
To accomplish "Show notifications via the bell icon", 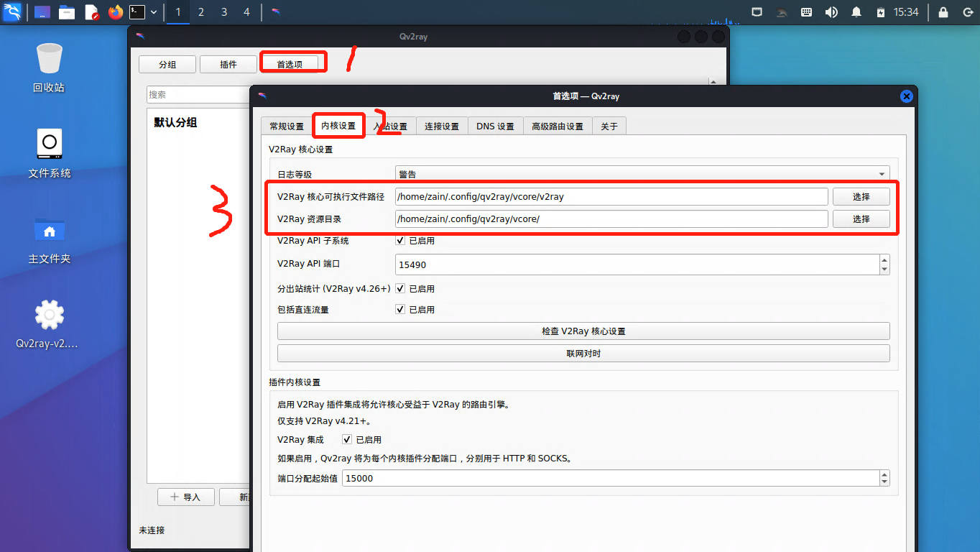I will 856,12.
